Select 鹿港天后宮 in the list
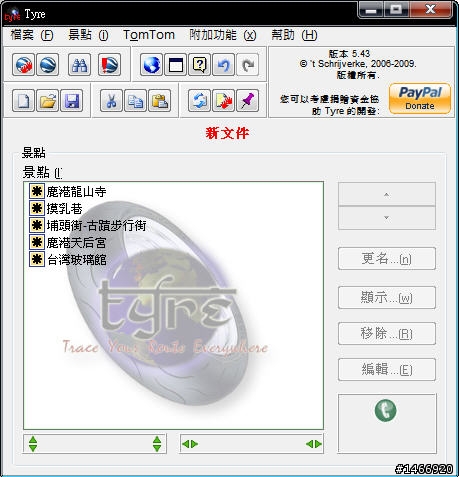Viewport: 459px width, 477px height. coord(76,242)
